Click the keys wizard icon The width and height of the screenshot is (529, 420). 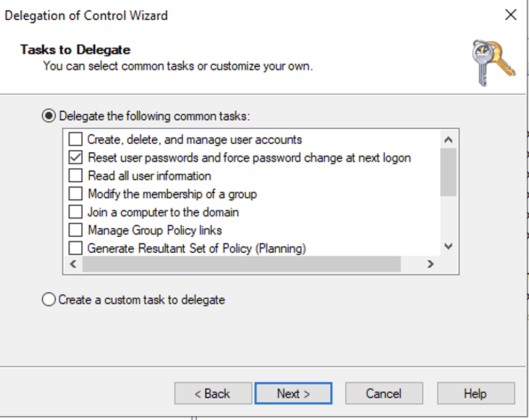click(494, 63)
